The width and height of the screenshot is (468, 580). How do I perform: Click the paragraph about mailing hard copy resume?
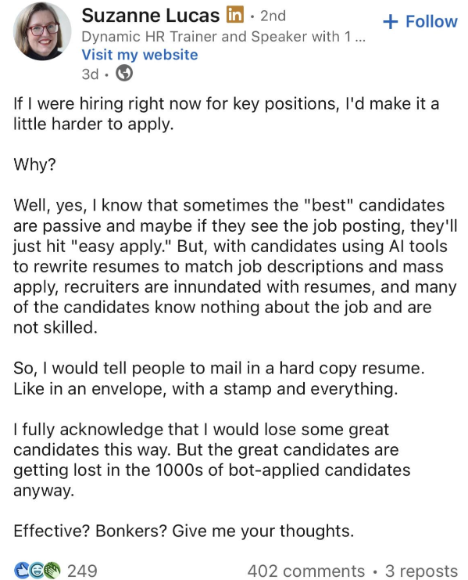point(219,378)
